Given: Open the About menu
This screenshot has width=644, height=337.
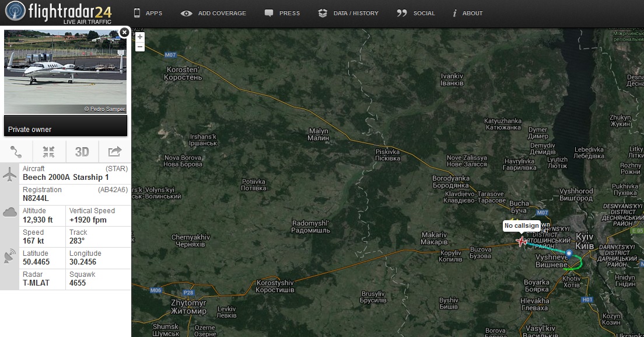Looking at the screenshot, I should pyautogui.click(x=467, y=13).
